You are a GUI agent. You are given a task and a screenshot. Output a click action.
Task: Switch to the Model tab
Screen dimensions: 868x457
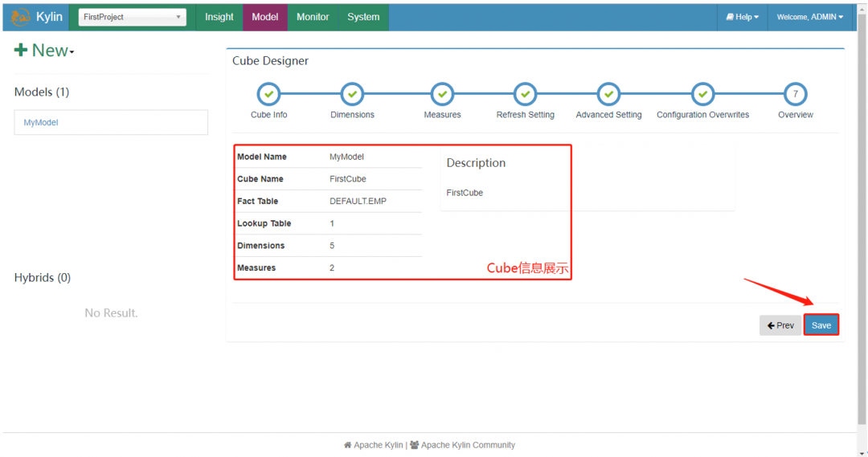(265, 17)
